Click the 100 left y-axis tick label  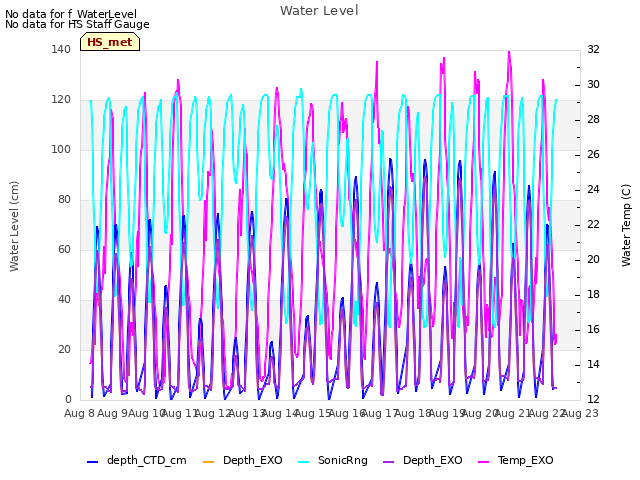[61, 149]
